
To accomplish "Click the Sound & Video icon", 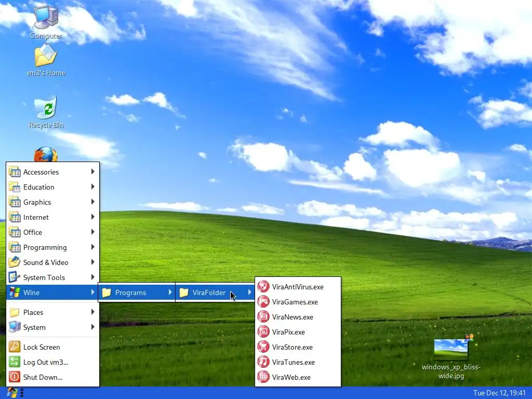I will 15,262.
